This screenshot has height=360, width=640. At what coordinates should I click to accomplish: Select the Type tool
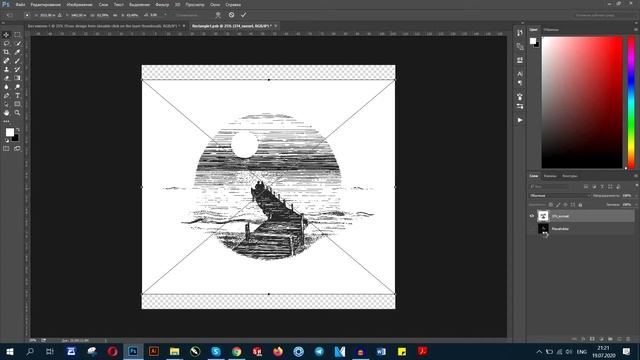point(17,96)
